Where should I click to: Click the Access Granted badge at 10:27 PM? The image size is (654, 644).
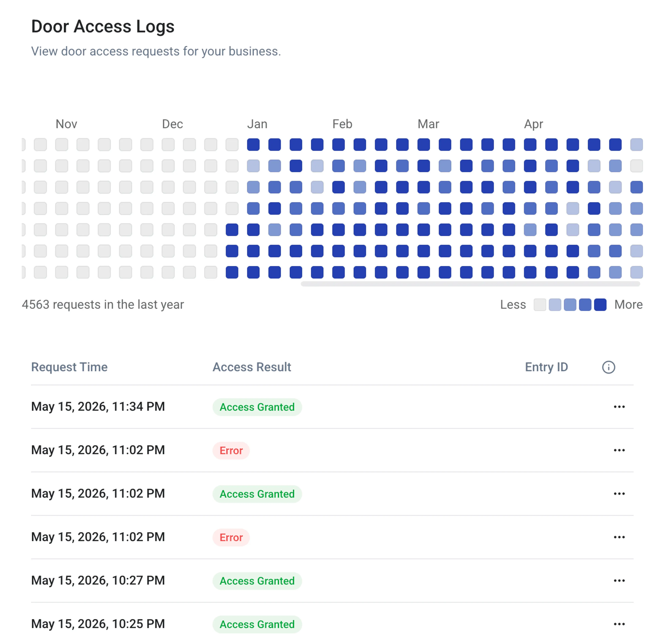[x=257, y=581]
